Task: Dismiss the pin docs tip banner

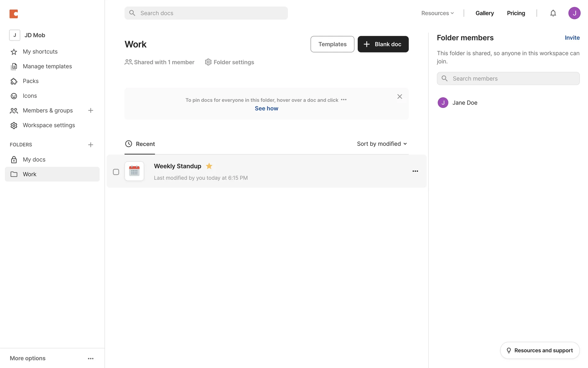Action: (399, 97)
